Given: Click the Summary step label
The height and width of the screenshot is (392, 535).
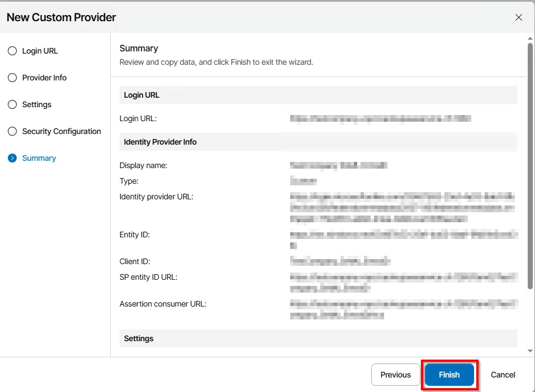Looking at the screenshot, I should (39, 158).
